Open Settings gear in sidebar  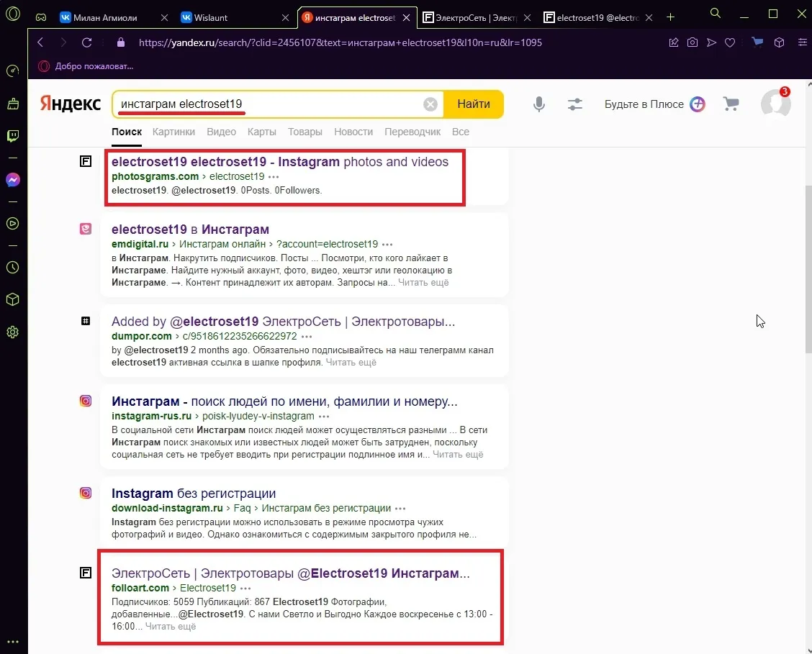(x=13, y=332)
